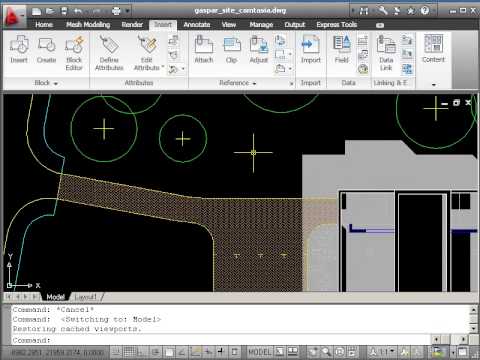
Task: Toggle MODEL space button in status bar
Action: pos(260,351)
